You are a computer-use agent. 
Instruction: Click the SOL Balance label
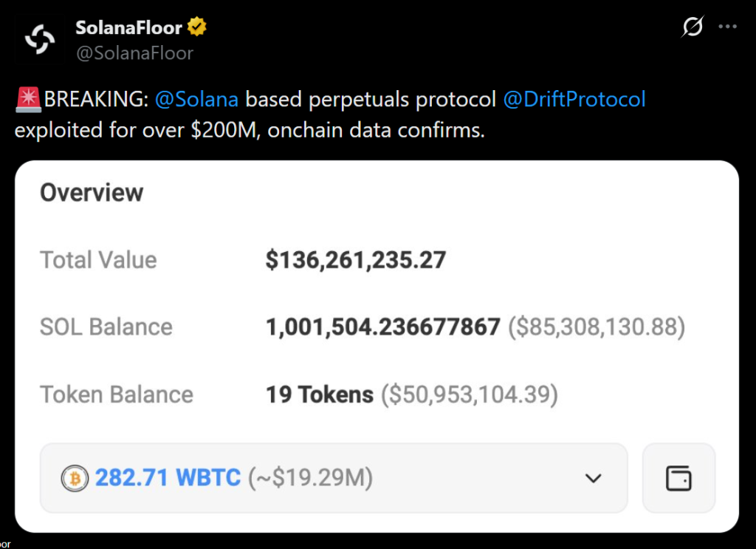[x=106, y=327]
